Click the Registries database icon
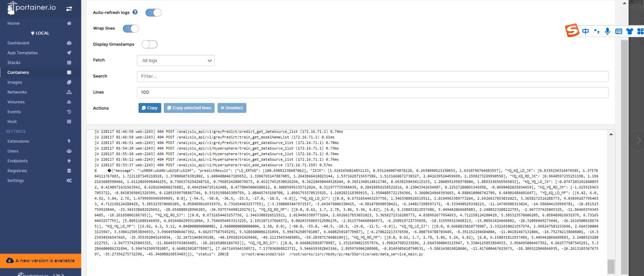Viewport: 644px width, 276px height. 69,171
